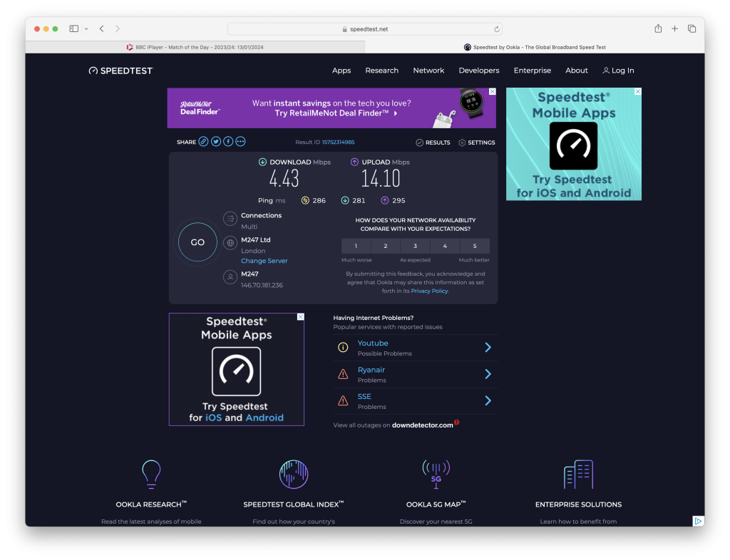Rate network availability 4

click(x=445, y=246)
